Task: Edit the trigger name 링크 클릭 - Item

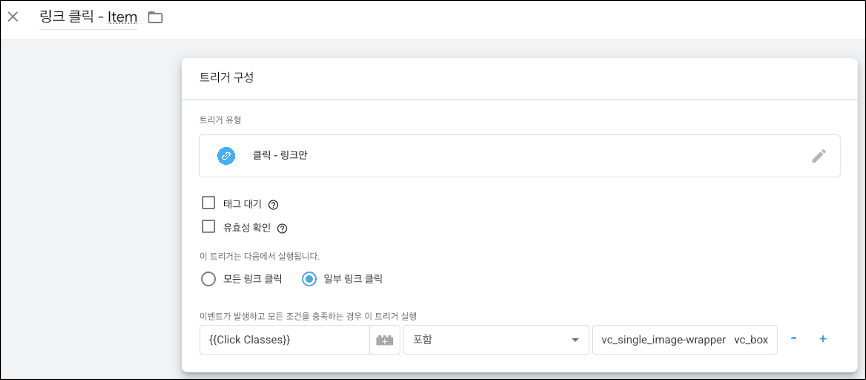Action: 88,18
